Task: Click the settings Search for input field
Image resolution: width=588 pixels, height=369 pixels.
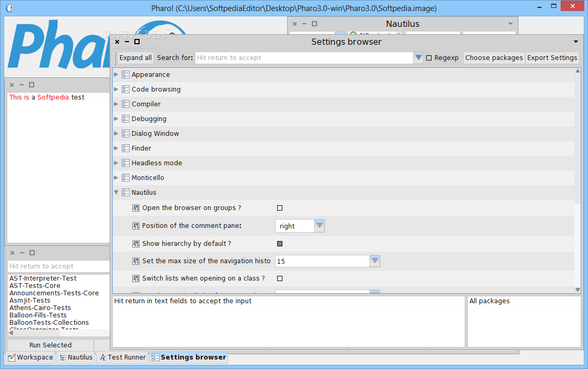Action: (x=304, y=58)
